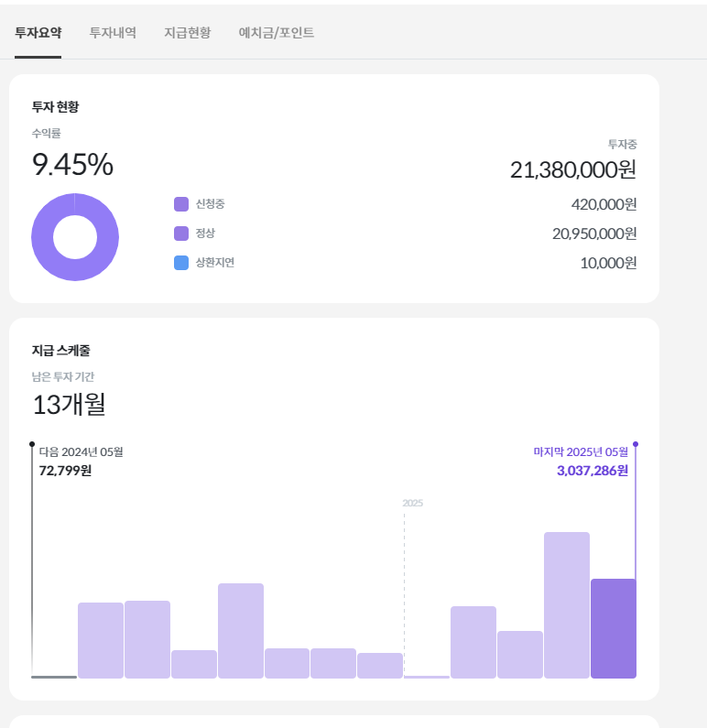Click the 420,000원 amount
Screen dimensions: 707x728
pos(604,204)
